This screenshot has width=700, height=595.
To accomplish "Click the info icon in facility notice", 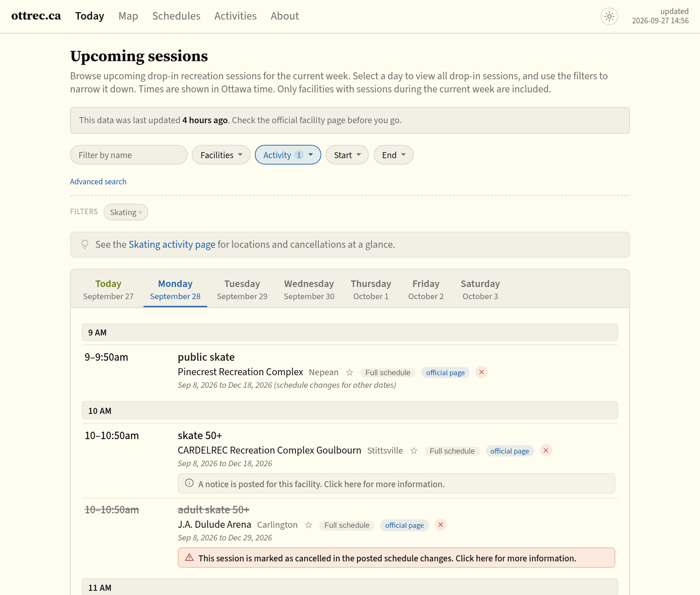I will point(189,483).
